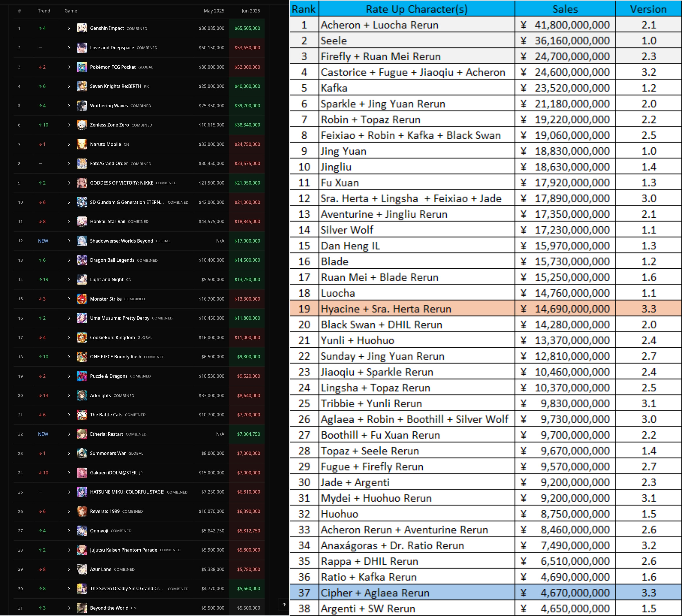This screenshot has height=616, width=682.
Task: Click the Arknights game icon
Action: 82,395
